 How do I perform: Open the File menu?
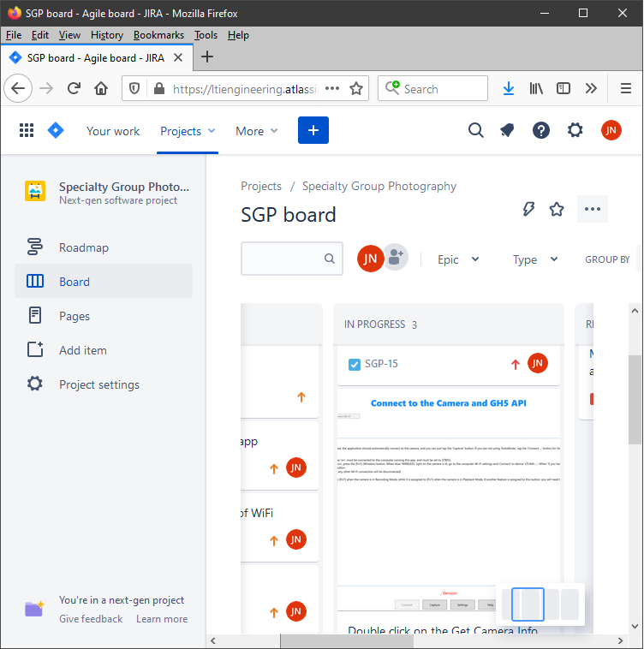tap(14, 35)
